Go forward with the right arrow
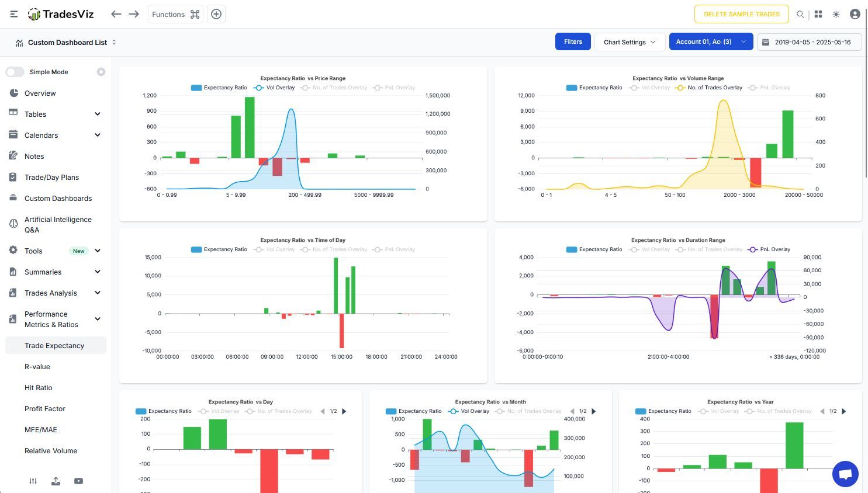This screenshot has width=868, height=493. pyautogui.click(x=134, y=14)
